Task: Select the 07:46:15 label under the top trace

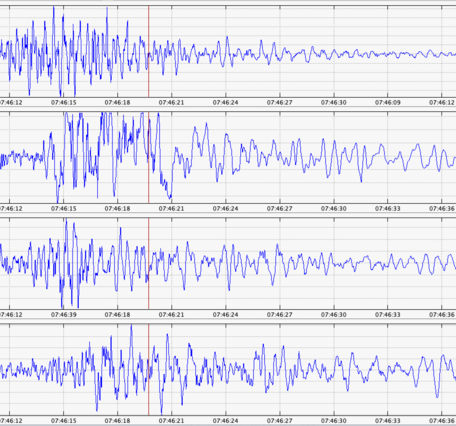Action: tap(64, 103)
